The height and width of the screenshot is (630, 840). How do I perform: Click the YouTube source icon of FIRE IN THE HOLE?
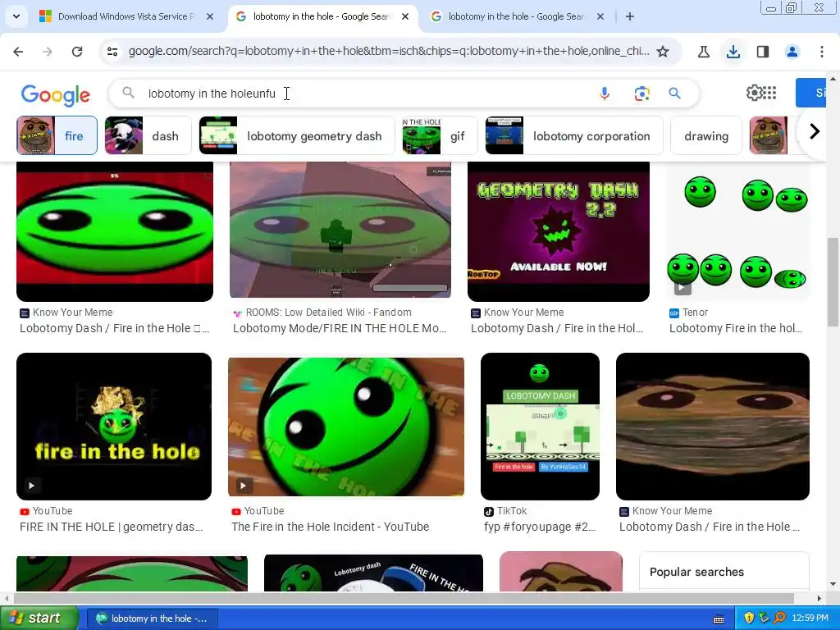click(x=25, y=512)
